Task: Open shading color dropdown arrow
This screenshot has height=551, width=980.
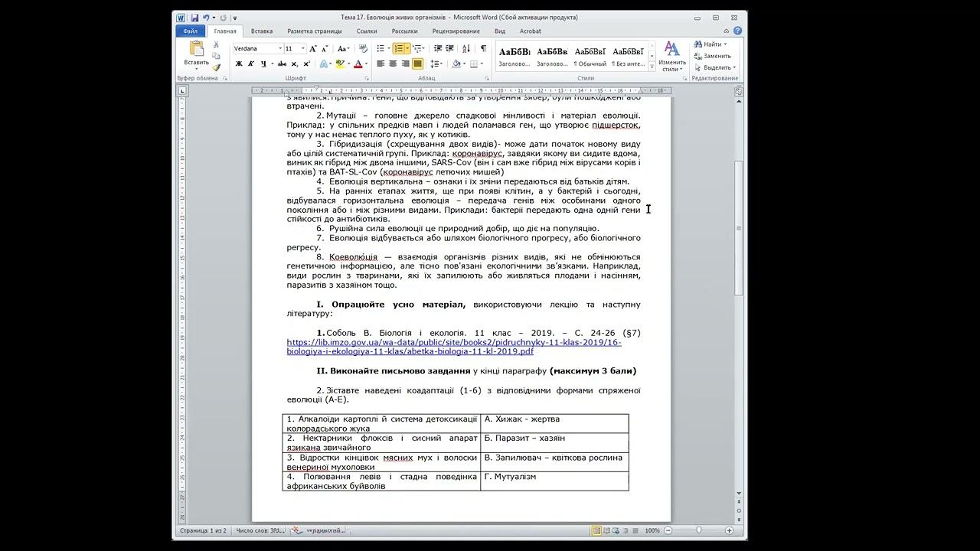Action: (464, 64)
